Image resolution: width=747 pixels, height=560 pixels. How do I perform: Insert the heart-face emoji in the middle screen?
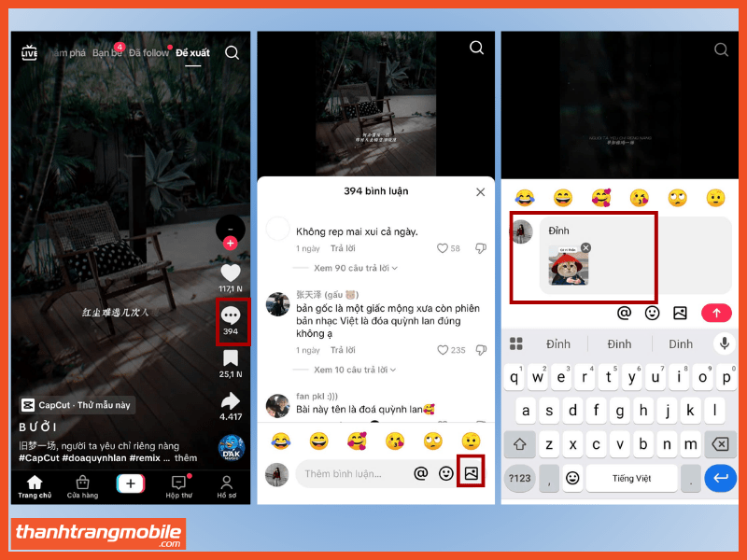tap(357, 441)
